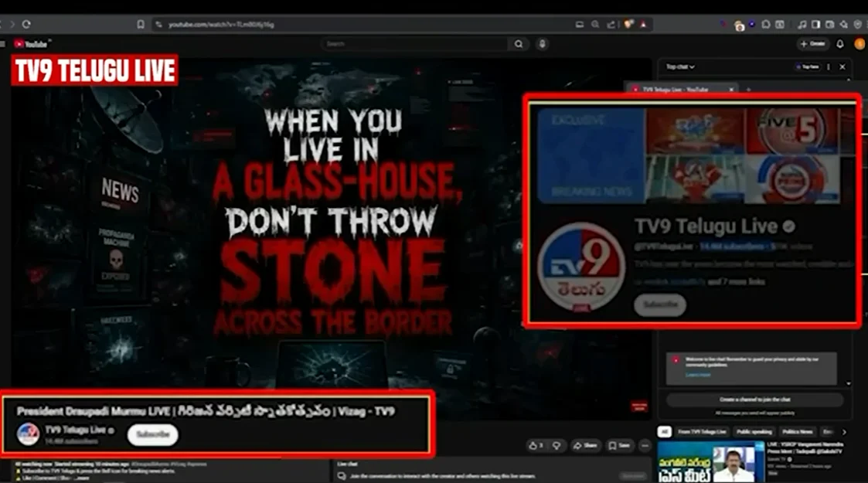
Task: Select the Public speaking chip
Action: click(x=754, y=431)
